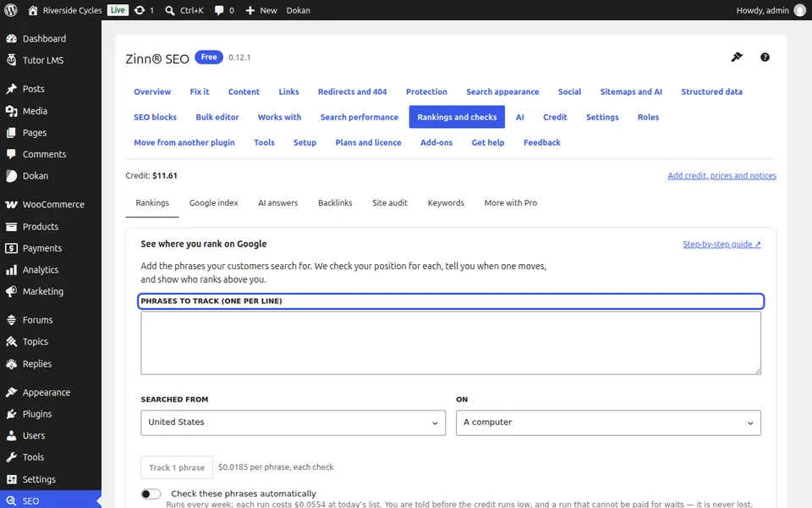Open Riverside Cycles site home icon
The image size is (812, 508).
tap(33, 10)
